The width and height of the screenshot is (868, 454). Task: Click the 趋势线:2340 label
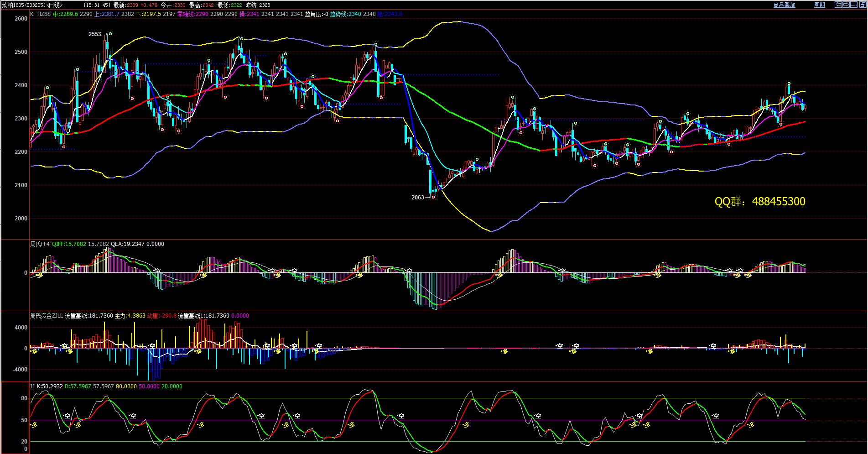[x=345, y=14]
